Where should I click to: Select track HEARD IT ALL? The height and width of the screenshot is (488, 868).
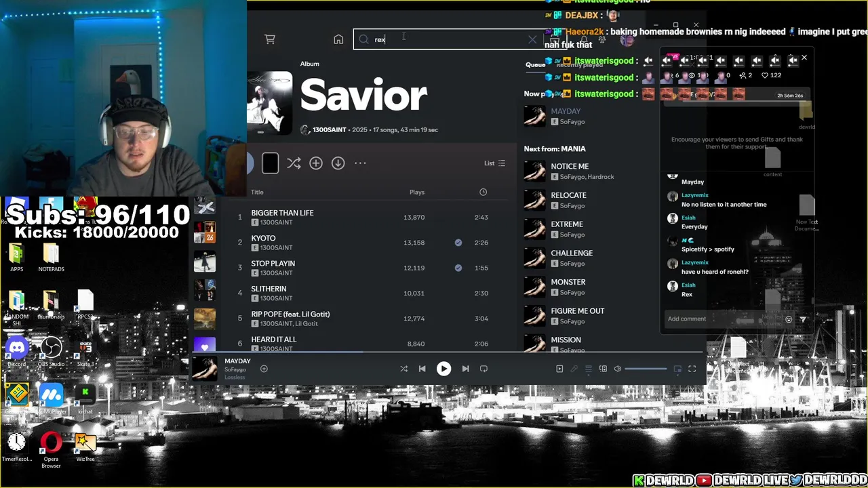coord(273,339)
